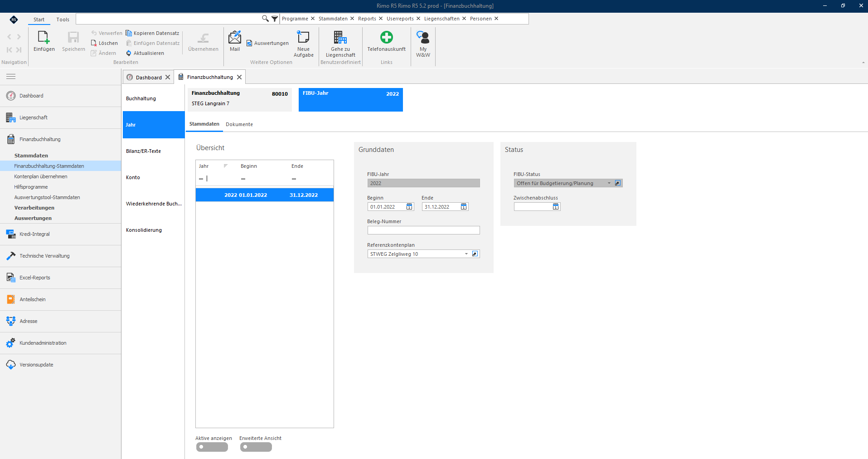The height and width of the screenshot is (459, 868).
Task: Open calendar picker for Zwischenabschluss
Action: 556,207
